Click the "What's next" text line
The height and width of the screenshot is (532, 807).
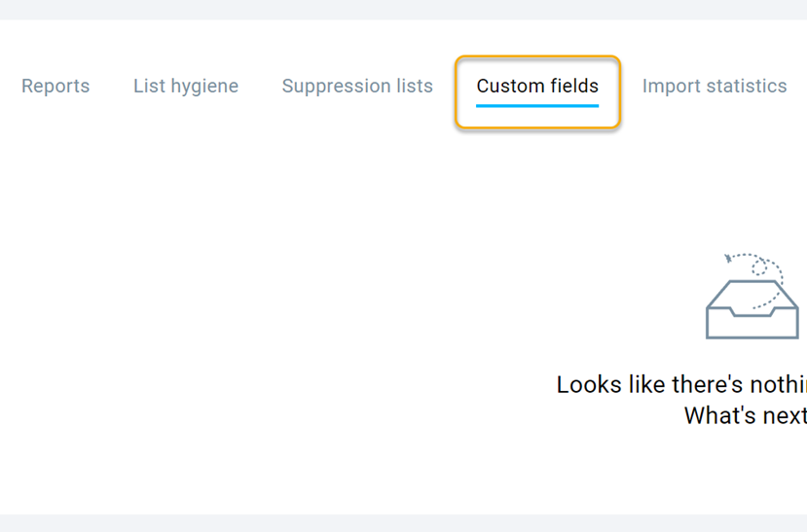tap(746, 416)
